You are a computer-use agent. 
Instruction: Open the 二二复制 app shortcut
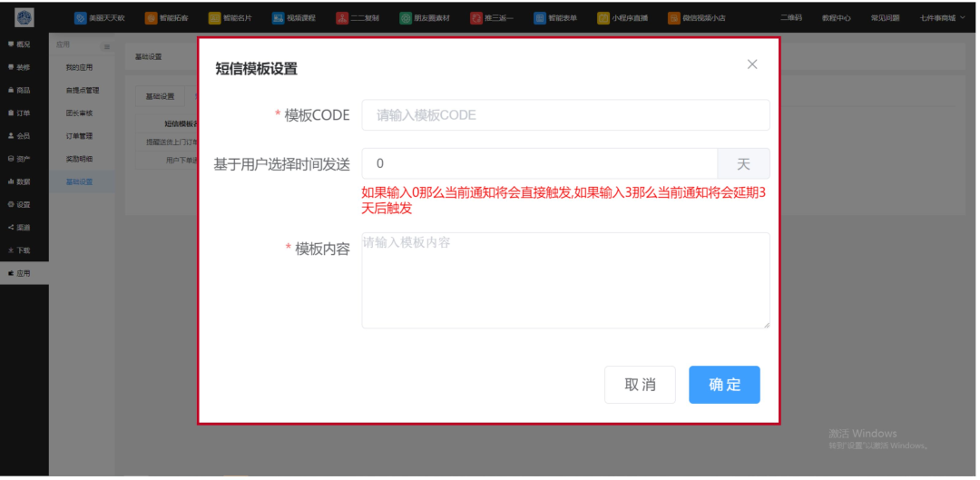[x=358, y=18]
